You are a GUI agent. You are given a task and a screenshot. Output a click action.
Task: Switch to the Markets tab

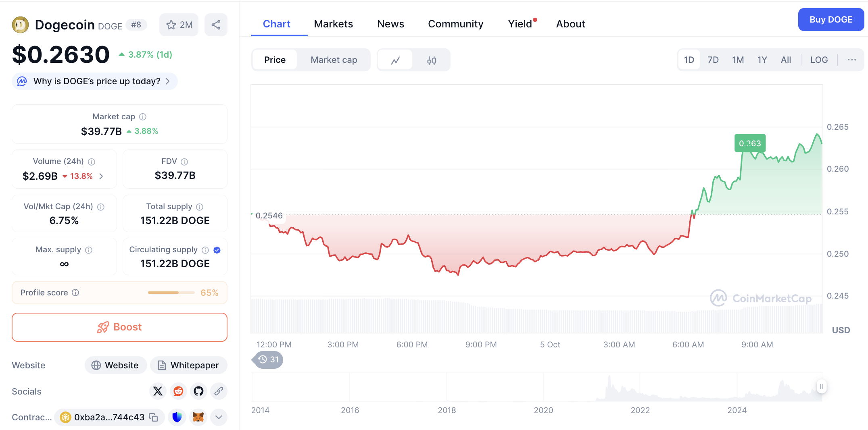(333, 24)
